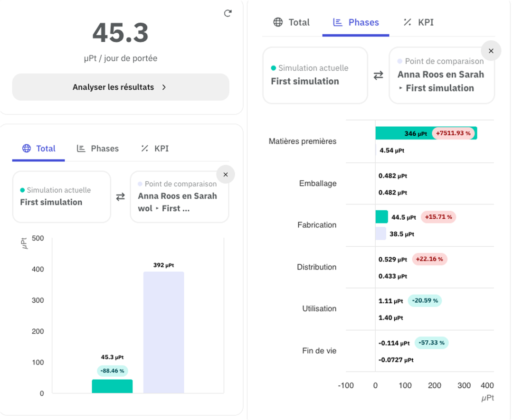Click the swap arrows icon in right panel
The height and width of the screenshot is (420, 513).
point(378,75)
